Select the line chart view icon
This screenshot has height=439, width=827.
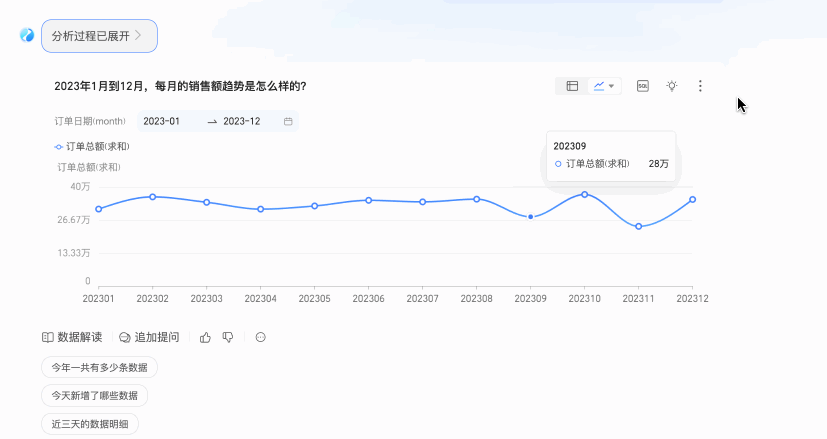[599, 86]
